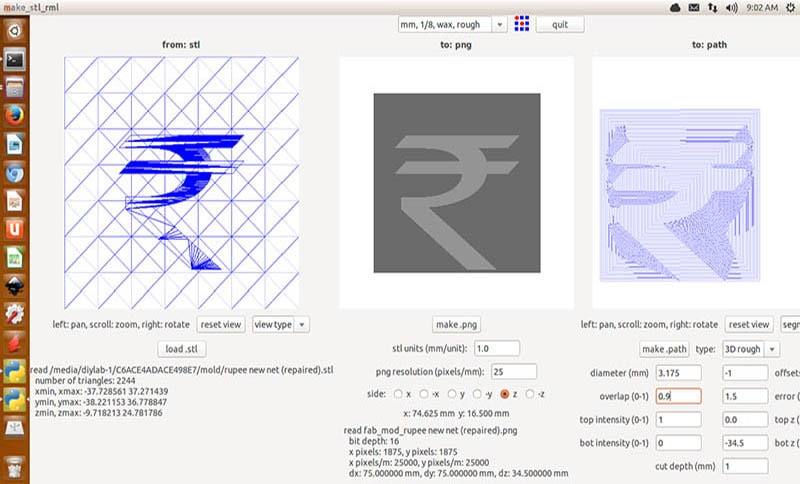The image size is (800, 484).
Task: Open the Ubuntu Dash home launcher
Action: pos(14,31)
